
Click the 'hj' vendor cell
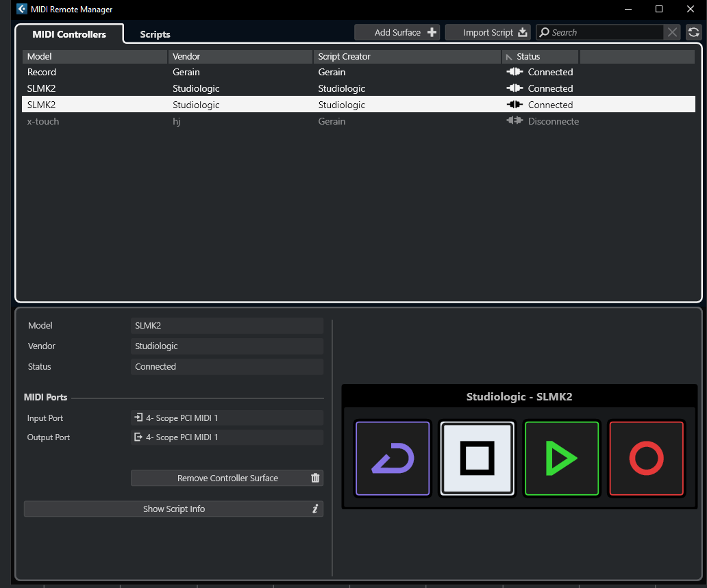point(176,121)
